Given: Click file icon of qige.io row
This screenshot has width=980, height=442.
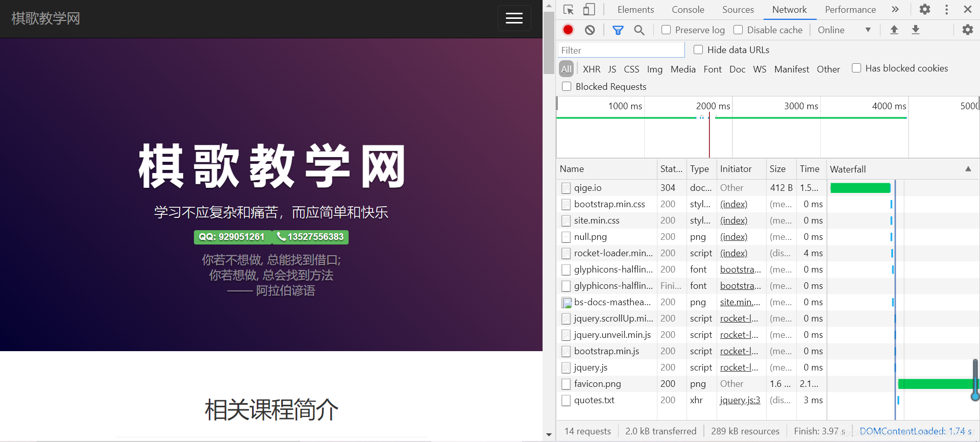Looking at the screenshot, I should click(566, 188).
